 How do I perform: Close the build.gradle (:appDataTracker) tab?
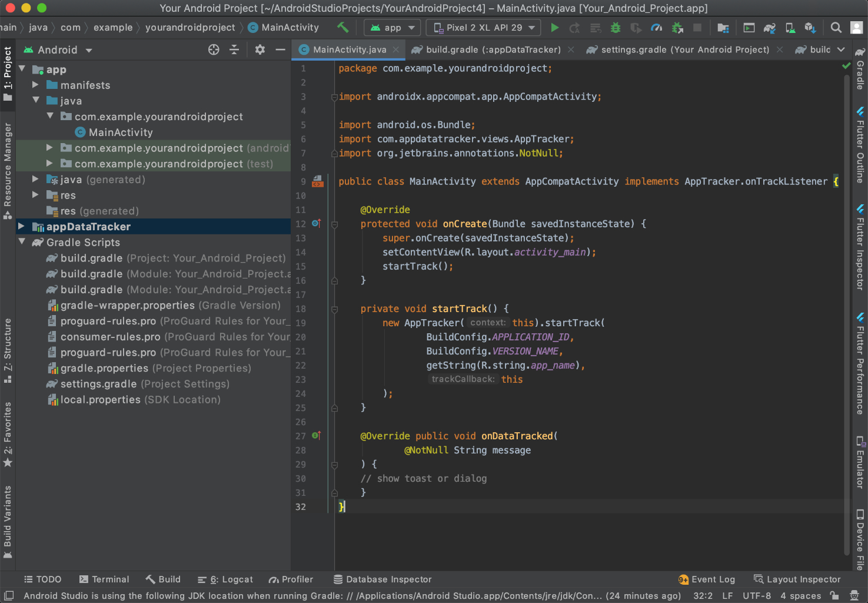click(x=571, y=50)
